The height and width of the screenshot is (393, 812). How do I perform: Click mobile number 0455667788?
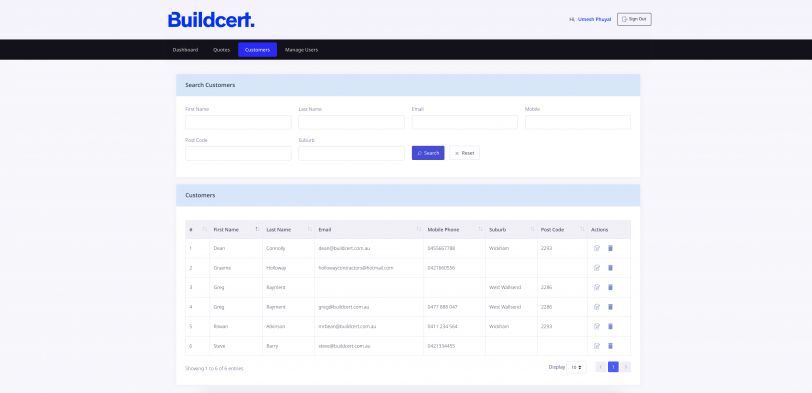pyautogui.click(x=441, y=248)
